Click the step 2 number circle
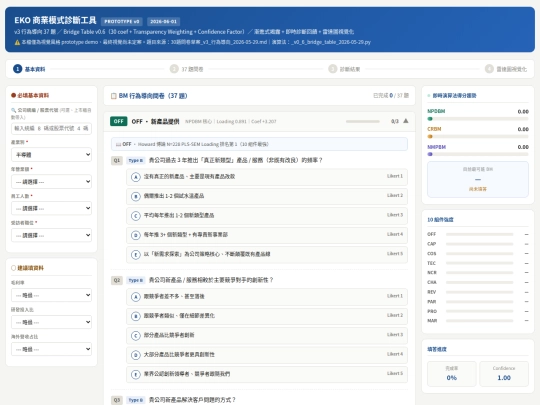 174,69
